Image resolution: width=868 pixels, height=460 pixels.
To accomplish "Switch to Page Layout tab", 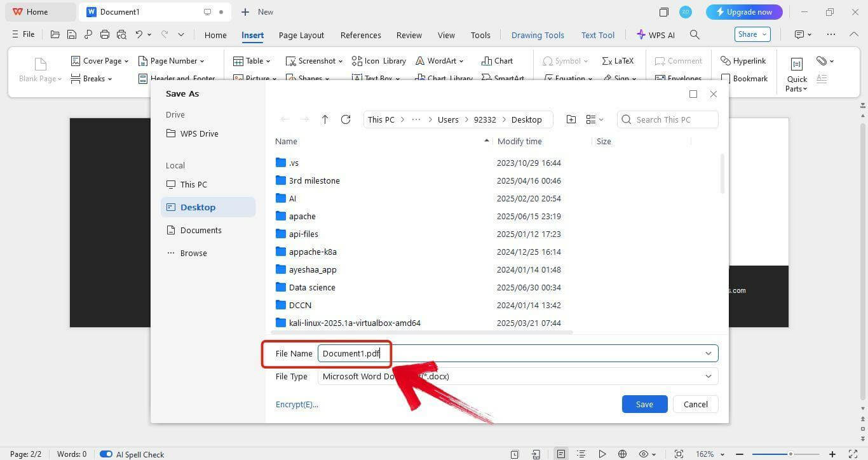I will 301,35.
